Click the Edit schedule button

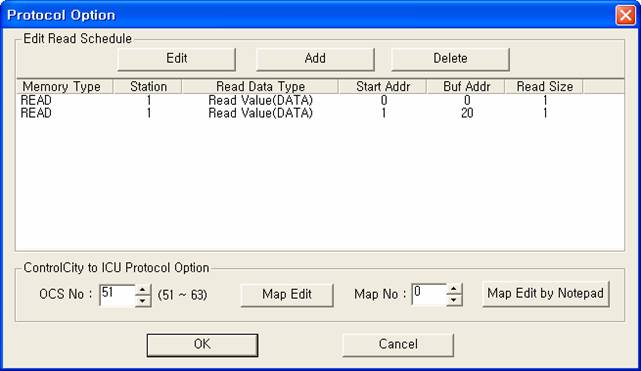(177, 59)
